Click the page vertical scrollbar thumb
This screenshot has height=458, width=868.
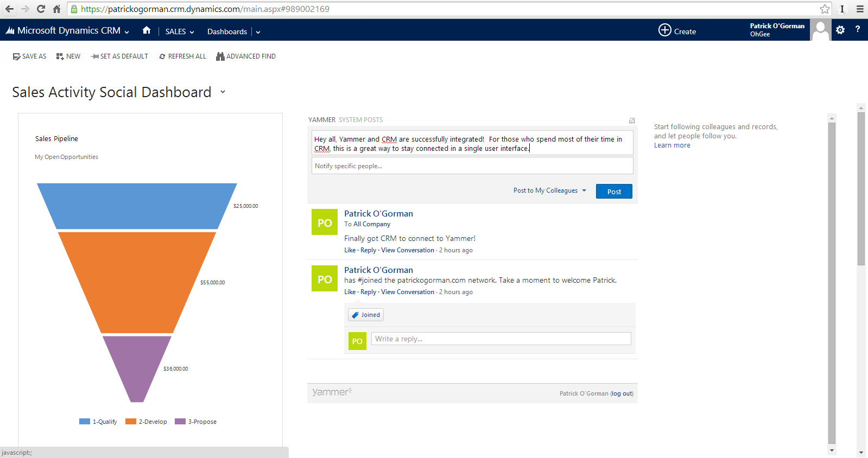[x=861, y=189]
